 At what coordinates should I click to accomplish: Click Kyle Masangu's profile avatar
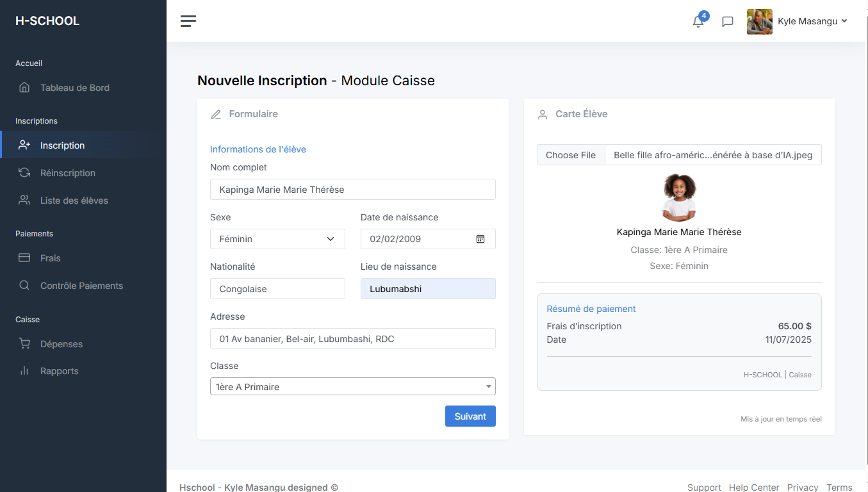760,22
